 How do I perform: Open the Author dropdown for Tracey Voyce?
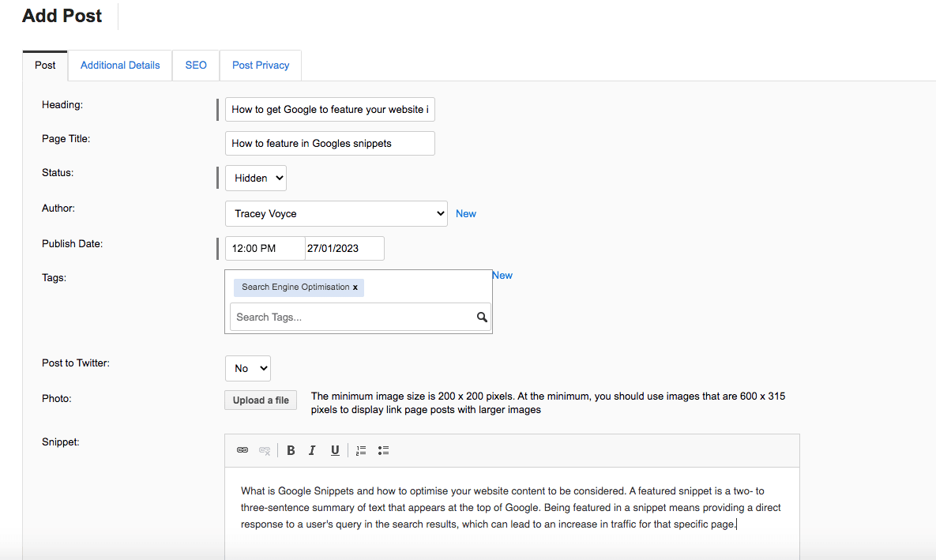[336, 213]
